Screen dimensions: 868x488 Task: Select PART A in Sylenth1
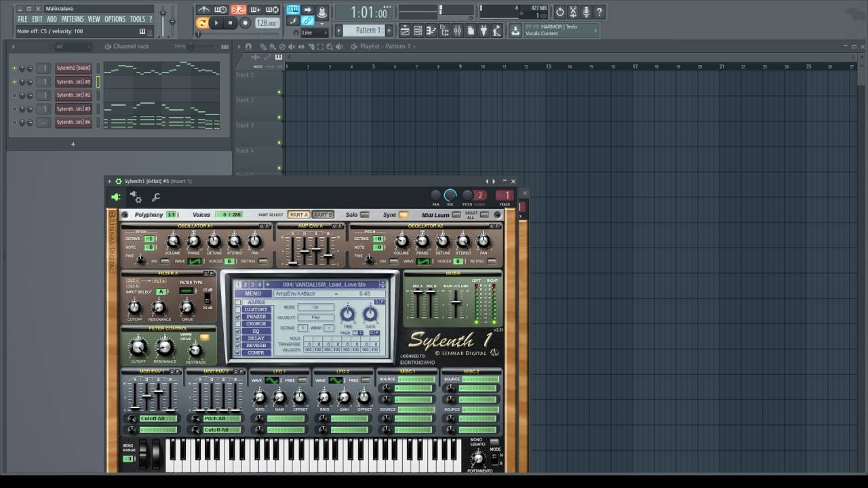coord(298,215)
